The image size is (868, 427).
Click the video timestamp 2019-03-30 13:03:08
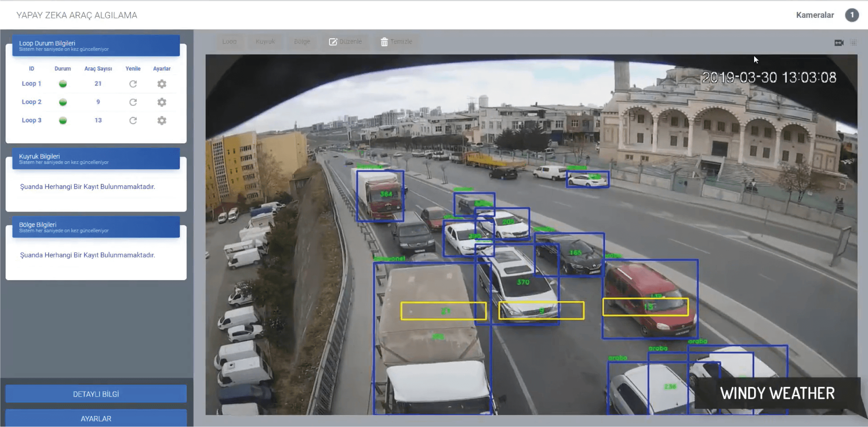(x=769, y=77)
